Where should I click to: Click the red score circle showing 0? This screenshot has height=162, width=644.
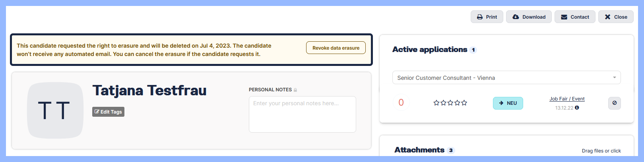401,103
